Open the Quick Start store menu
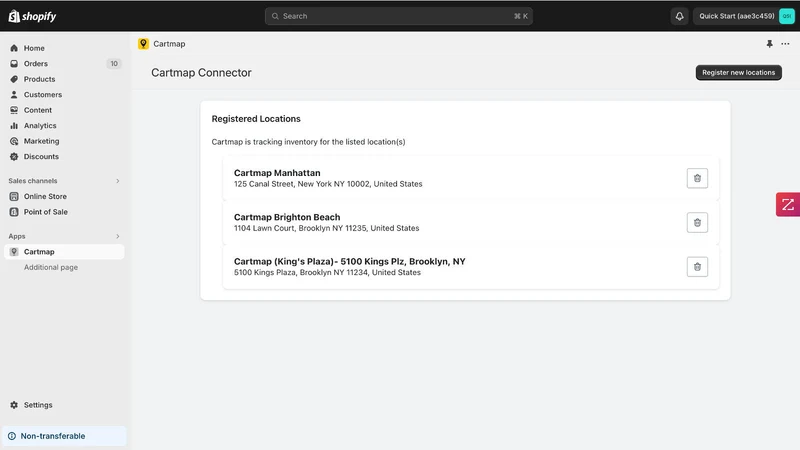This screenshot has width=800, height=450. (744, 16)
